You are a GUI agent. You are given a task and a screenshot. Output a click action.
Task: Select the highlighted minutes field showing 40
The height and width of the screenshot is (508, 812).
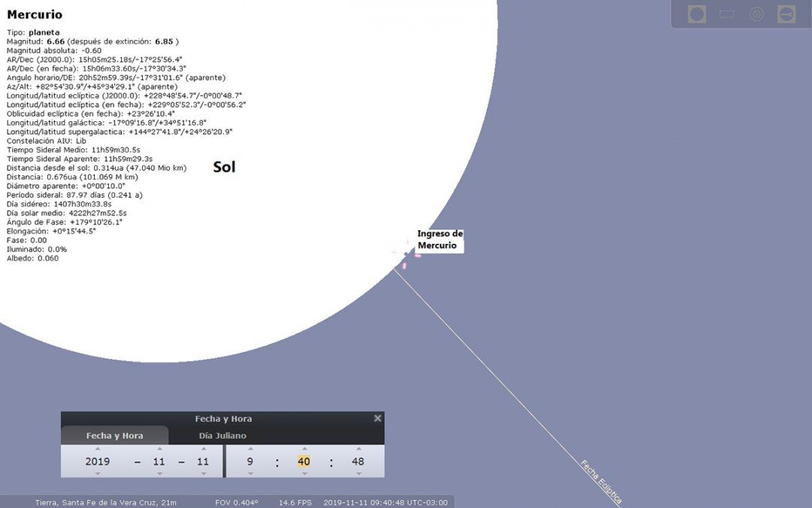[x=304, y=461]
